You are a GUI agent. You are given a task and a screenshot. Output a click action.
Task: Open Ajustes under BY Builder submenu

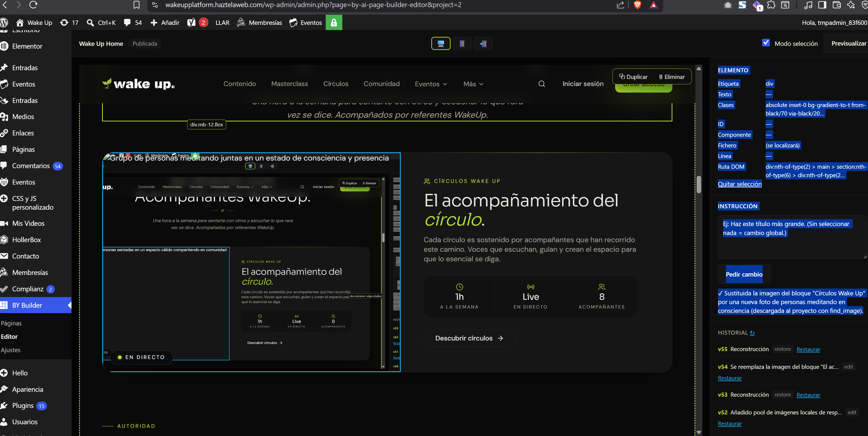(x=10, y=350)
